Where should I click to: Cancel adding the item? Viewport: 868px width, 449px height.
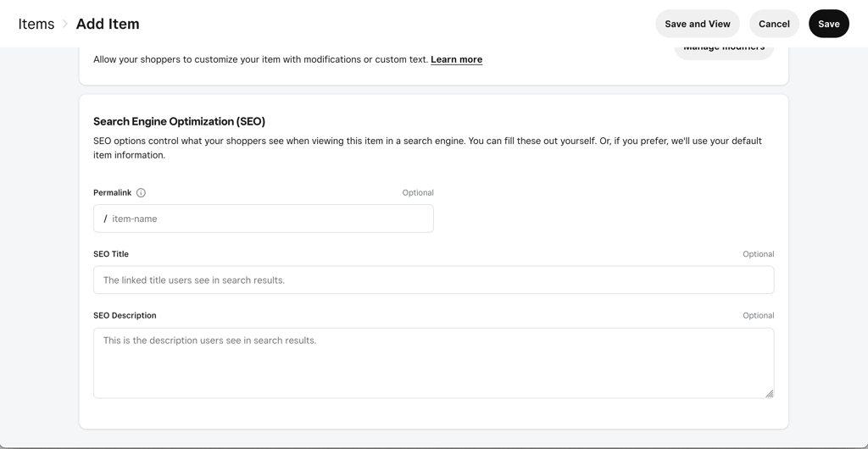[774, 24]
